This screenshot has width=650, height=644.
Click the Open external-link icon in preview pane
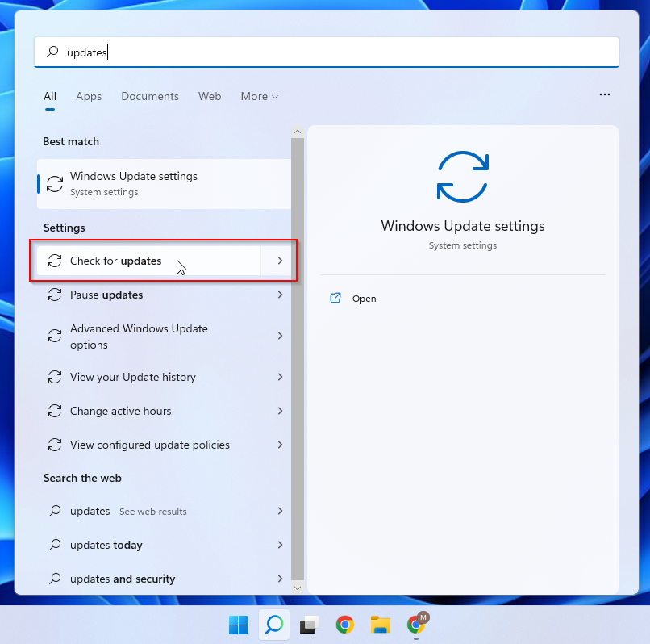tap(335, 298)
